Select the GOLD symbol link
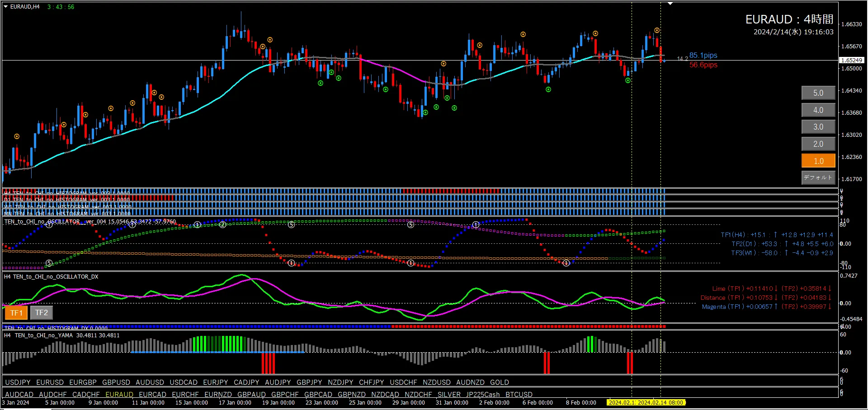Screen dimensions: 868x410 [x=500, y=382]
